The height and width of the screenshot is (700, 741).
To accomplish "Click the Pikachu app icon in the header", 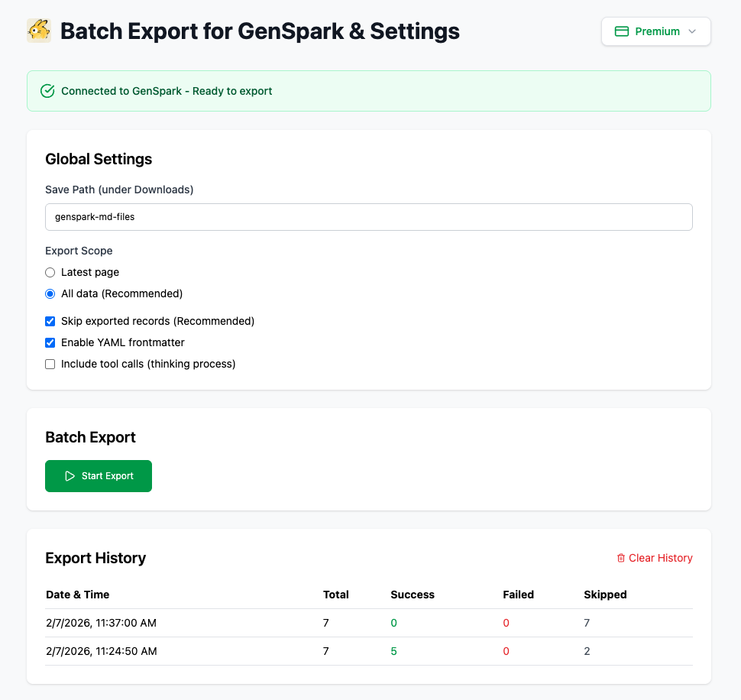I will (38, 31).
